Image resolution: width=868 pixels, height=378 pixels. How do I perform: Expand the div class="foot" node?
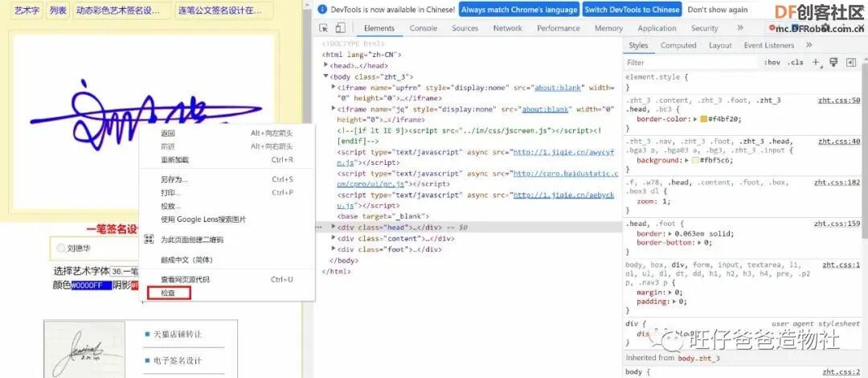[x=334, y=249]
